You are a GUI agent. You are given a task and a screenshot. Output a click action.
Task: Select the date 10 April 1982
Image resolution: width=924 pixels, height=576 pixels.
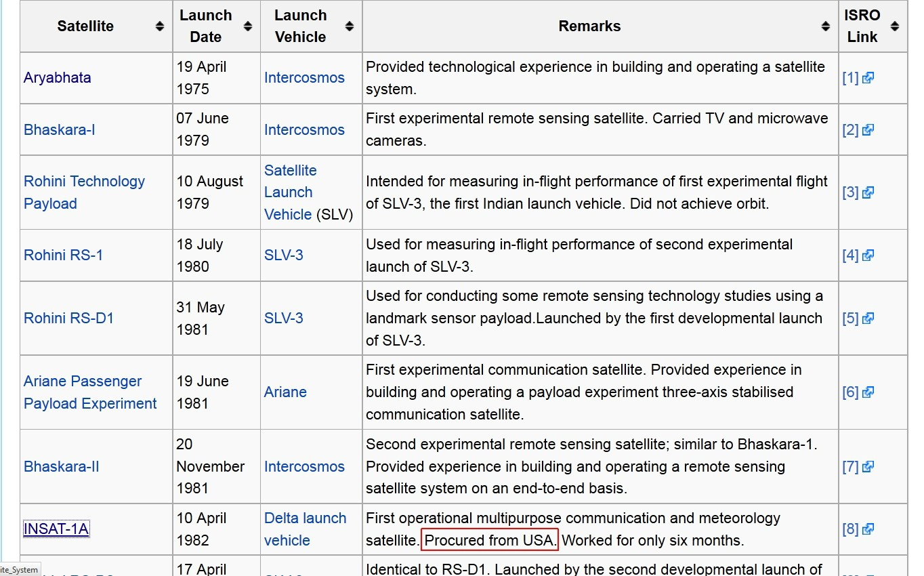(202, 529)
